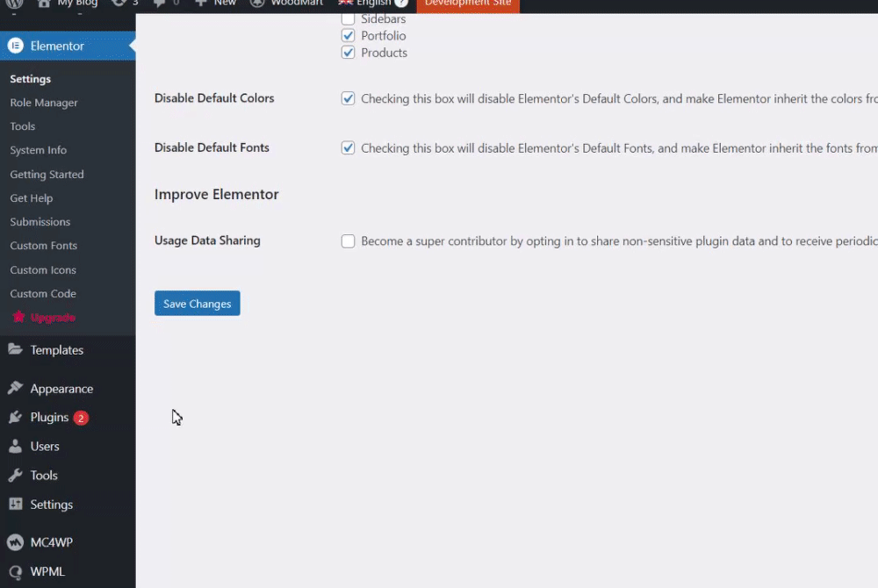Click Development Site label in admin bar
Image resolution: width=878 pixels, height=588 pixels.
[x=468, y=4]
